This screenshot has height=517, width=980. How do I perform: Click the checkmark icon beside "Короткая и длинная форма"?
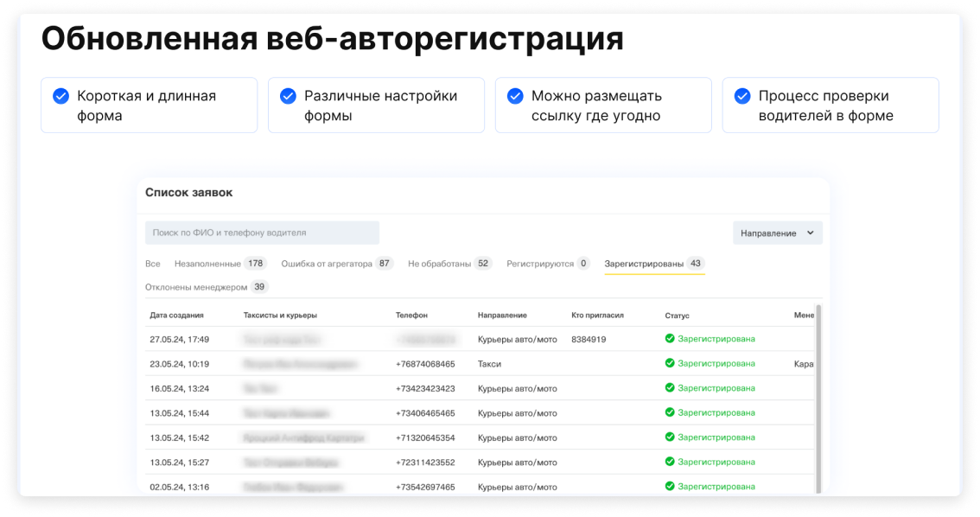coord(60,96)
